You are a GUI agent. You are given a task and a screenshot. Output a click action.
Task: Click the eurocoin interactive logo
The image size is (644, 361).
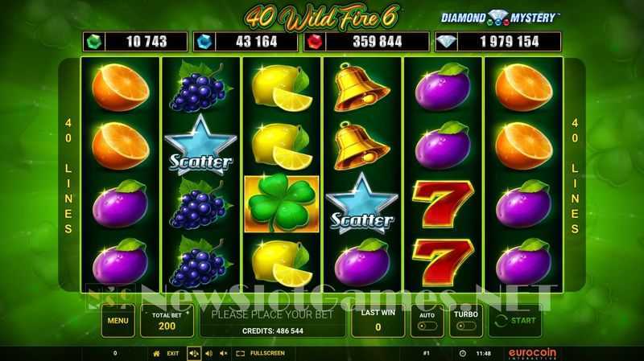pyautogui.click(x=532, y=353)
